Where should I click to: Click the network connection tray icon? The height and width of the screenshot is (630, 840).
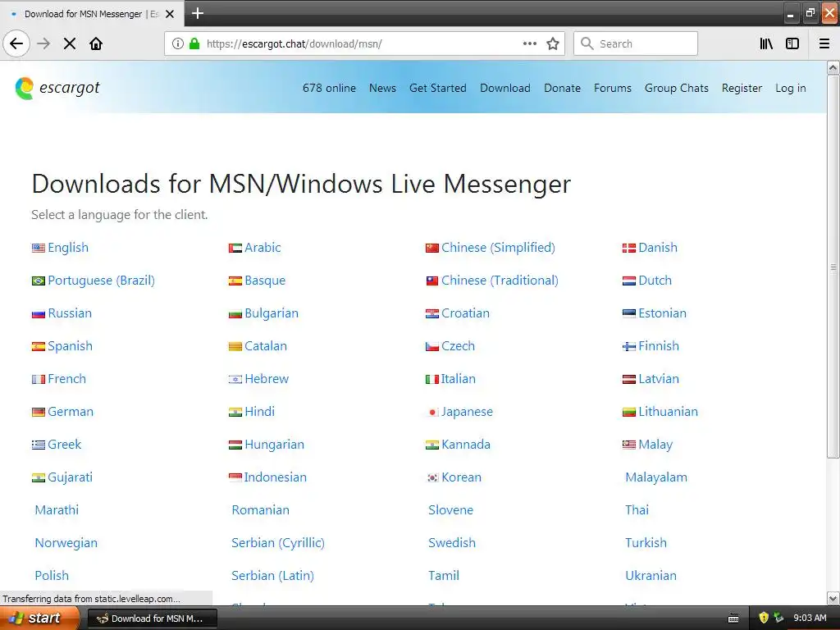click(x=778, y=618)
